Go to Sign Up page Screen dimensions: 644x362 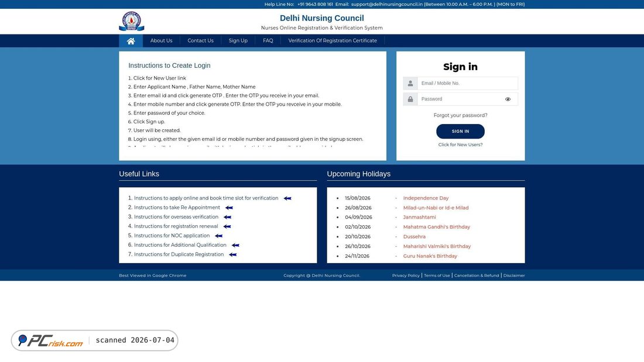pos(238,40)
